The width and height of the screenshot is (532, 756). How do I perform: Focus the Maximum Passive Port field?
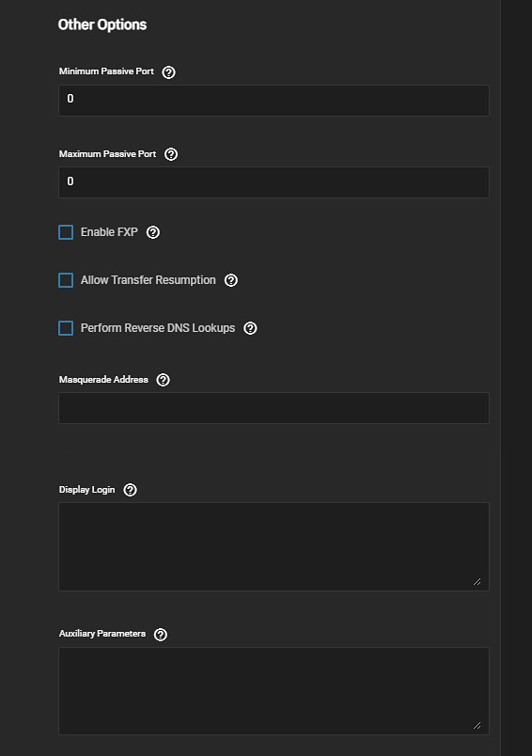(274, 182)
